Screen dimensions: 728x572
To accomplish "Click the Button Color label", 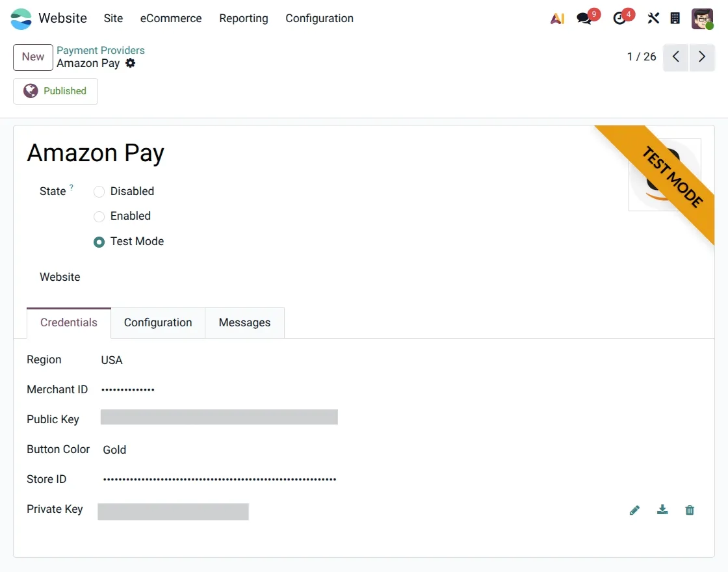I will click(x=58, y=449).
